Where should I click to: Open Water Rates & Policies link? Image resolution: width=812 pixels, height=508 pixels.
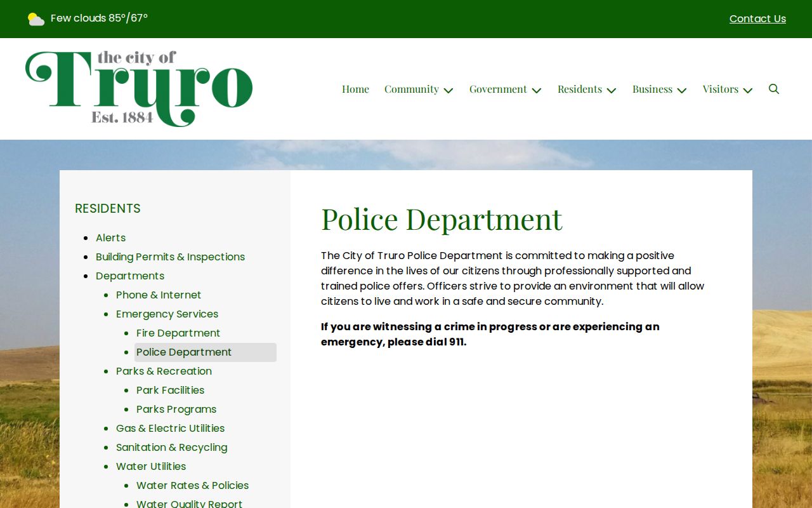pos(192,485)
